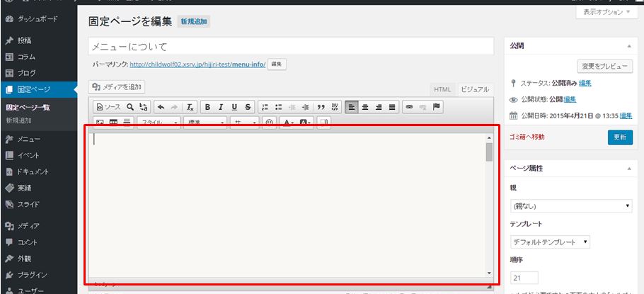Screen dimensions: 644x294
Task: Toggle bold formatting in editor toolbar
Action: (x=208, y=107)
